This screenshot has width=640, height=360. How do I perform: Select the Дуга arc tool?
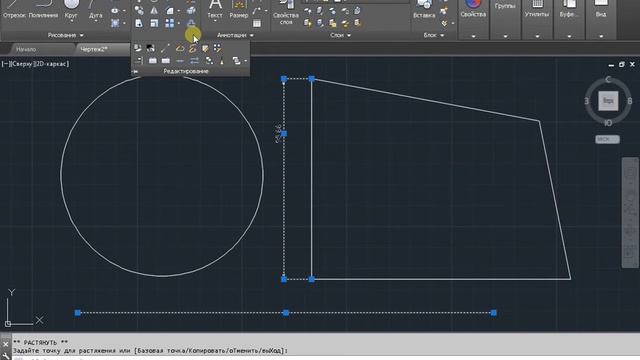[96, 10]
